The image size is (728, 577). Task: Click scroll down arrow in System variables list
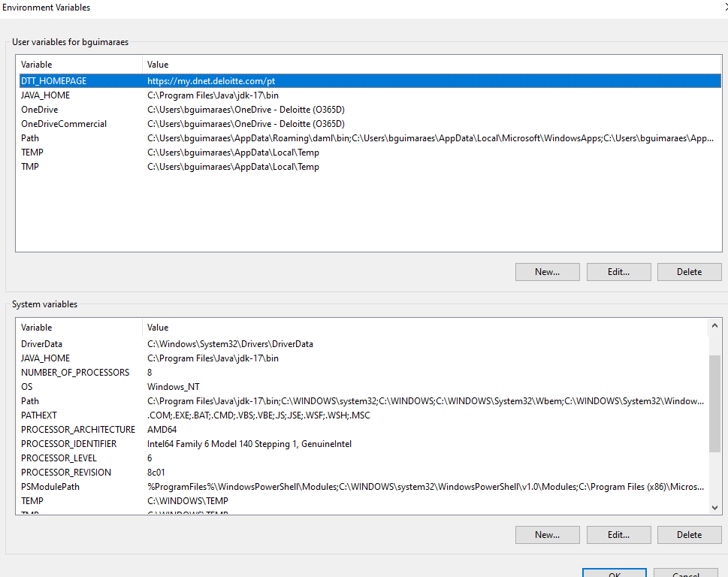[714, 508]
